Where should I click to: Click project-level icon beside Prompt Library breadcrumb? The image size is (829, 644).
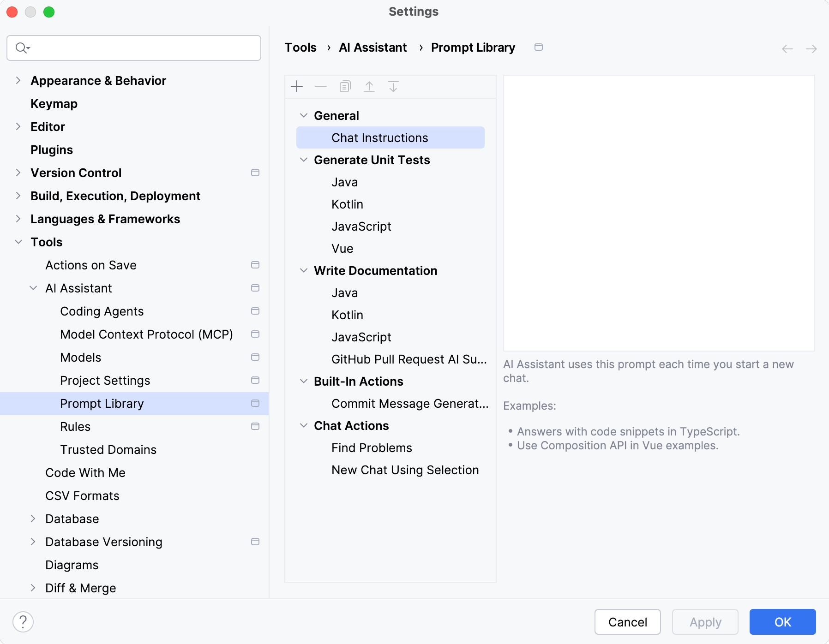pyautogui.click(x=539, y=47)
